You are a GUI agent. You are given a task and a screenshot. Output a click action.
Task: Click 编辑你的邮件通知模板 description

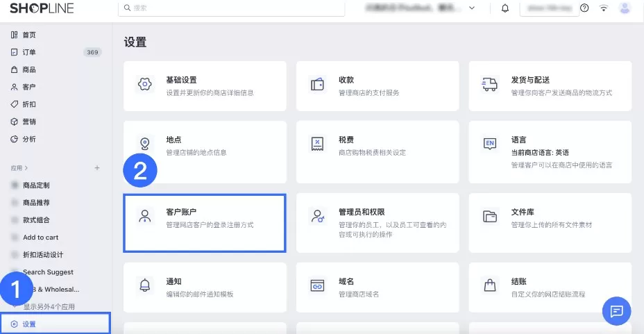point(200,294)
